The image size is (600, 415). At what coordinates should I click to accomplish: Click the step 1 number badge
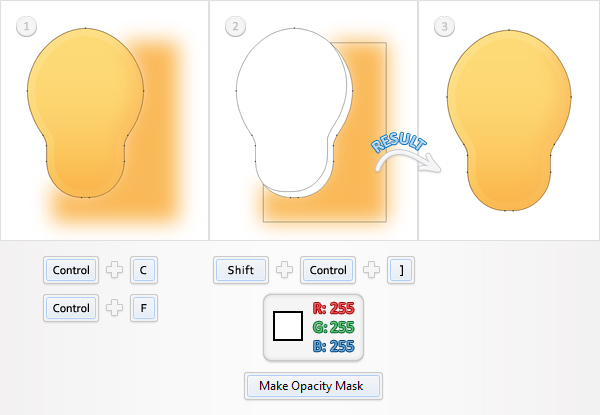26,26
